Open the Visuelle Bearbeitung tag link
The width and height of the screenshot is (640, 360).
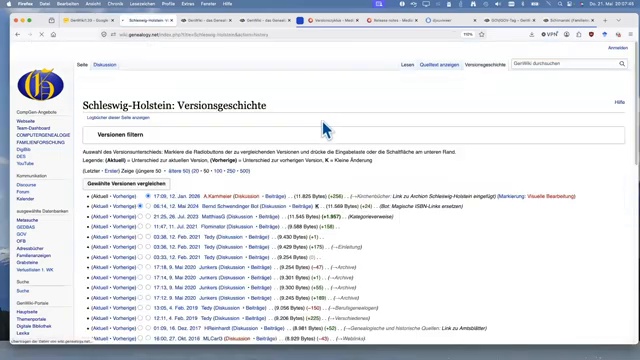pos(551,196)
